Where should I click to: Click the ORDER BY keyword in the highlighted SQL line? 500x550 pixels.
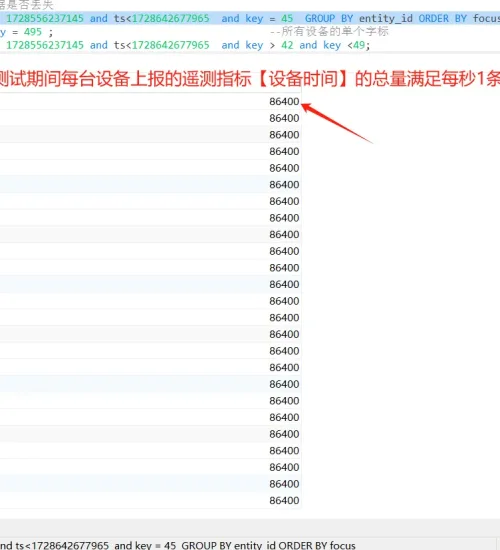tap(442, 18)
